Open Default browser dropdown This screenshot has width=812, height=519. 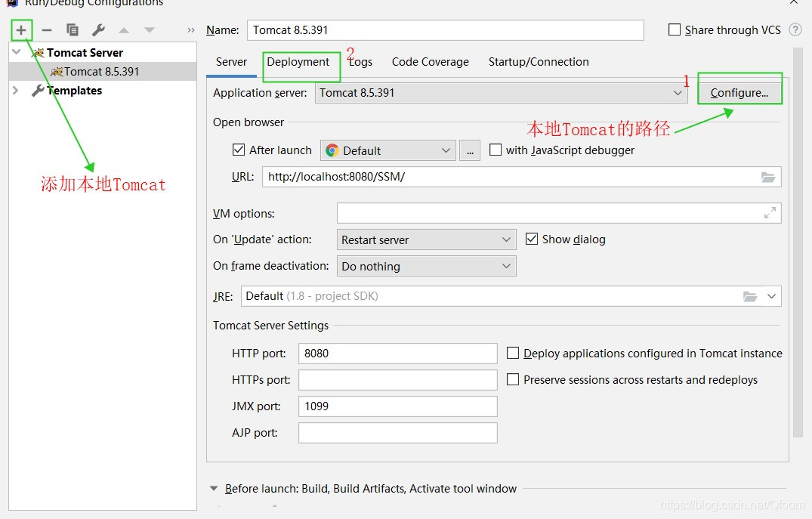coord(388,150)
